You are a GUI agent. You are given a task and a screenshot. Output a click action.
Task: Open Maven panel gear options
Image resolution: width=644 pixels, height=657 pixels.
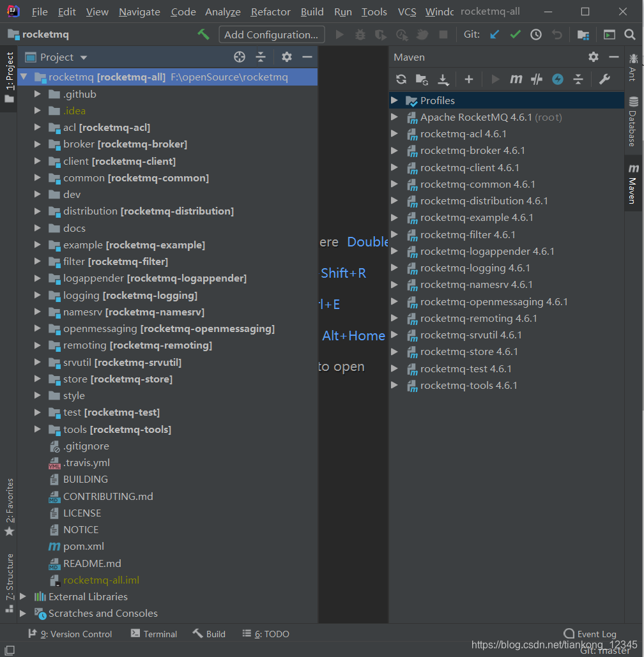click(x=594, y=57)
